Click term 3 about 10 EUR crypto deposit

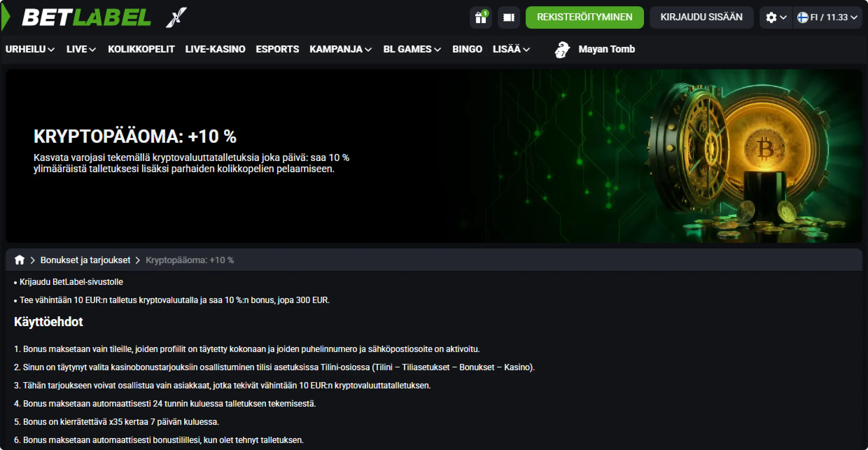tap(222, 386)
